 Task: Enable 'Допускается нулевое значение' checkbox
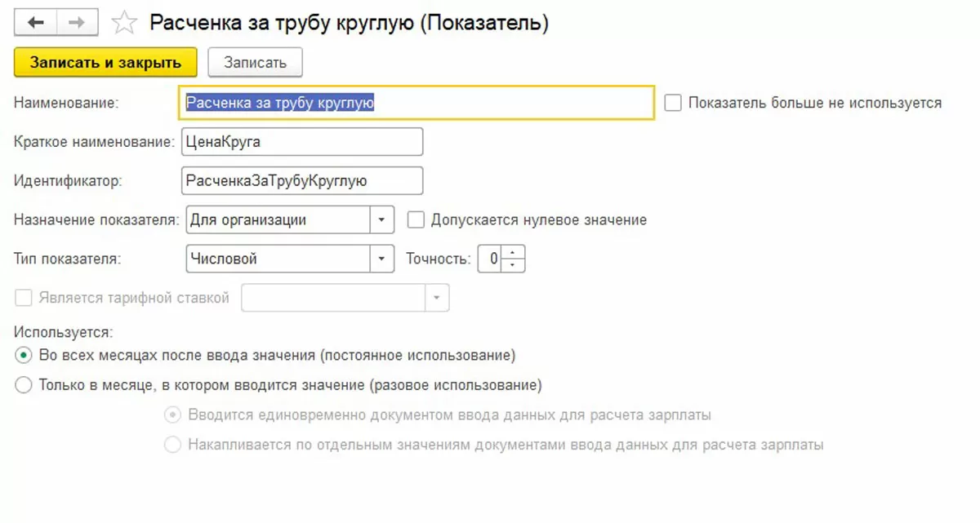416,219
